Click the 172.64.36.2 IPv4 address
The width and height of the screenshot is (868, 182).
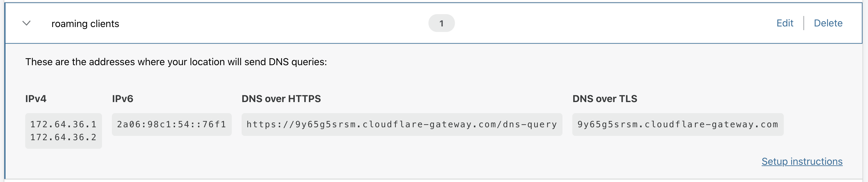tap(63, 137)
